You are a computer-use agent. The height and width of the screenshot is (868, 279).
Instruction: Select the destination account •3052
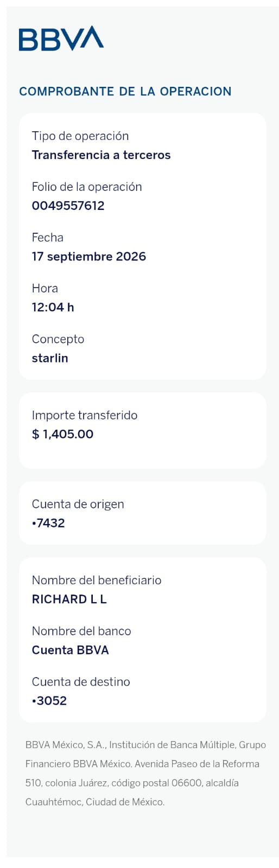click(x=49, y=700)
